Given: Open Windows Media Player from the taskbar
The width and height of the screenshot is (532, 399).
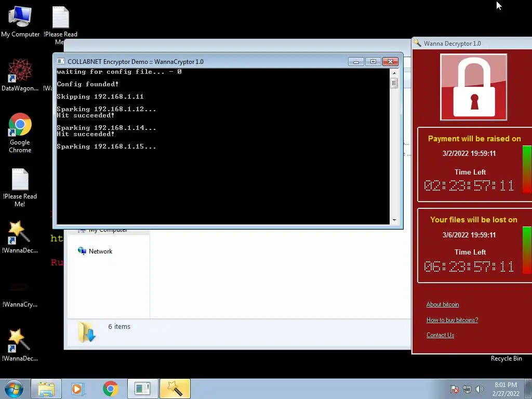Looking at the screenshot, I should (78, 389).
